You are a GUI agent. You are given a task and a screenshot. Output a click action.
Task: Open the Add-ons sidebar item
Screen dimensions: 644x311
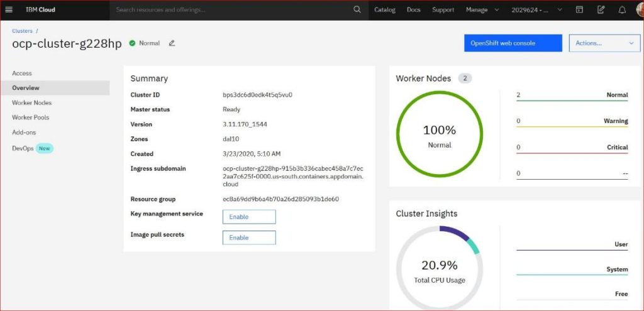pyautogui.click(x=24, y=133)
